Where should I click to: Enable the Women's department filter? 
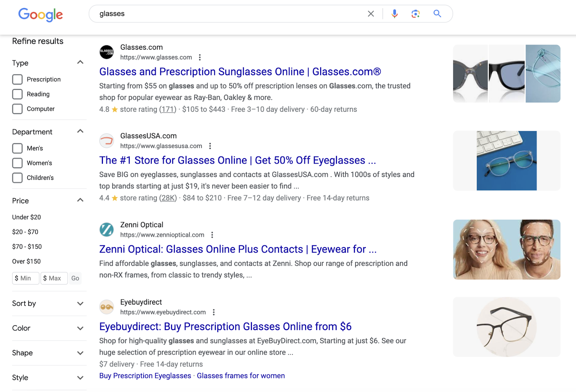pos(17,163)
